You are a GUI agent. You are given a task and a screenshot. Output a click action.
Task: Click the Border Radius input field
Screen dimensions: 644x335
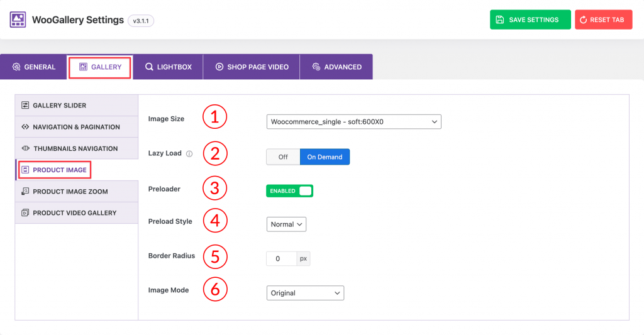pos(281,259)
